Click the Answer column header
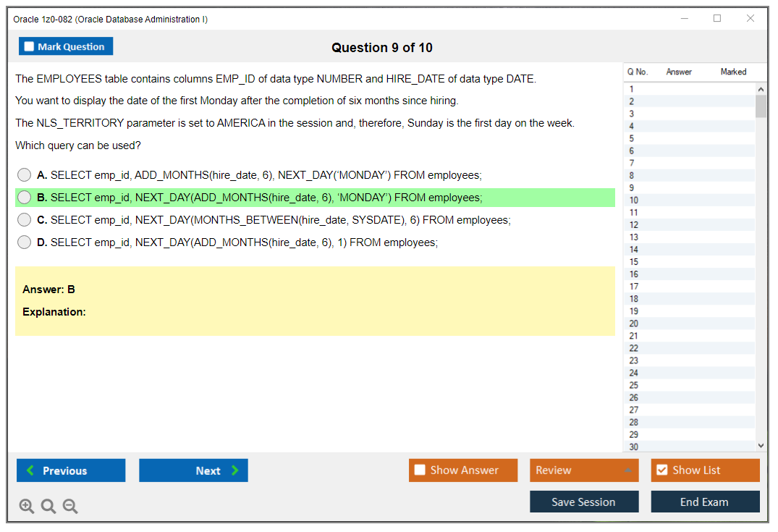The height and width of the screenshot is (532, 778). pyautogui.click(x=678, y=72)
